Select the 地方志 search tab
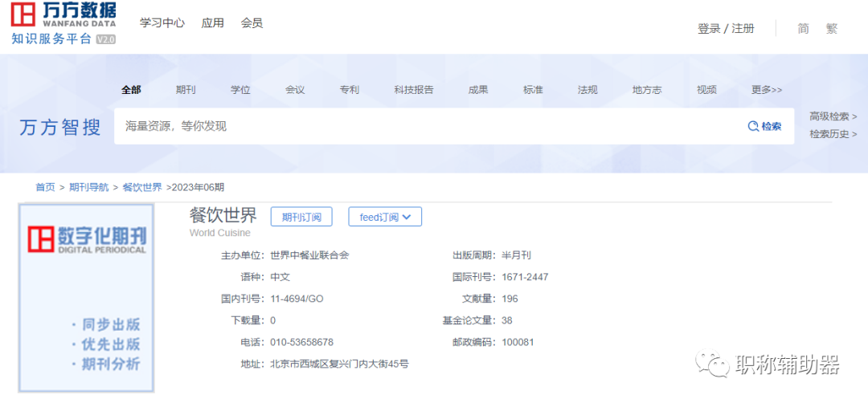 (647, 90)
